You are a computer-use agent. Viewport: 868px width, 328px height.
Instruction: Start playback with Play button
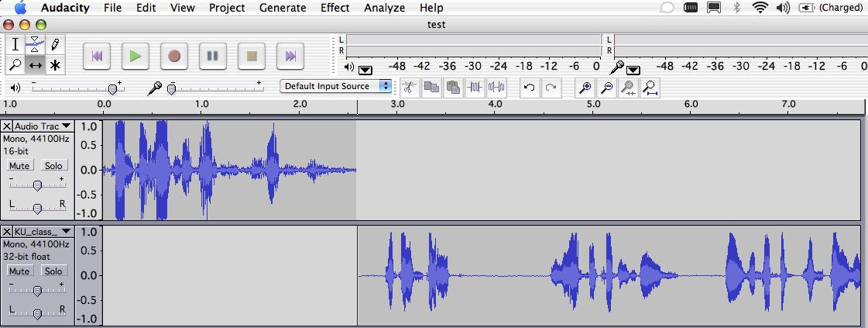tap(136, 56)
